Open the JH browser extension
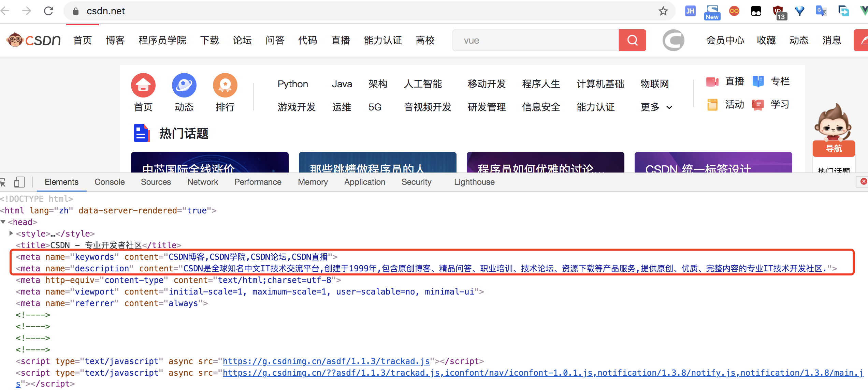868x390 pixels. point(690,11)
